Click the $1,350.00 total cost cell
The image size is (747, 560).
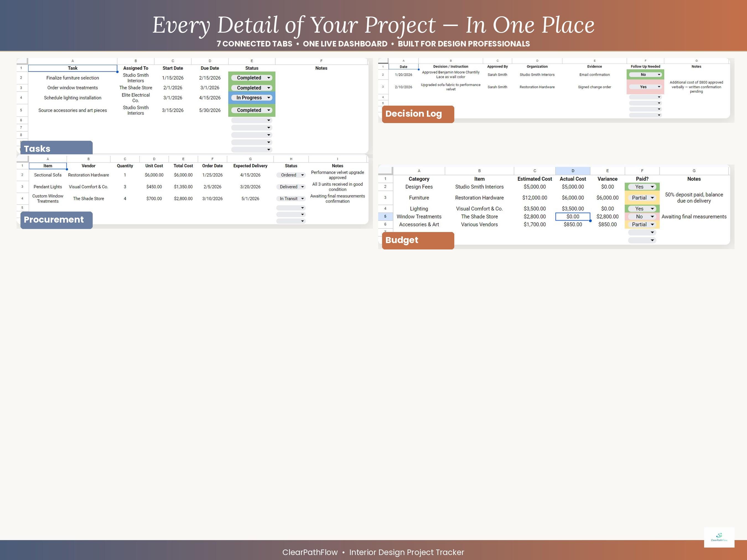pos(183,187)
